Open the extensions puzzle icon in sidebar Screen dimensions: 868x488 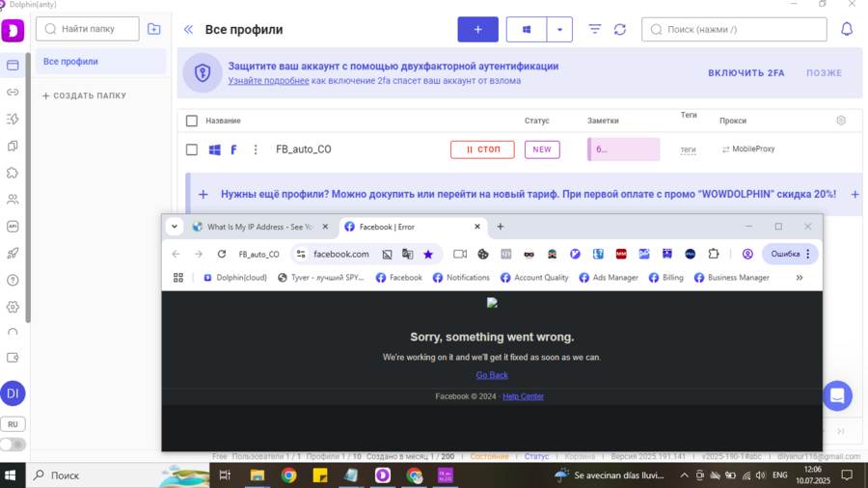click(x=13, y=173)
